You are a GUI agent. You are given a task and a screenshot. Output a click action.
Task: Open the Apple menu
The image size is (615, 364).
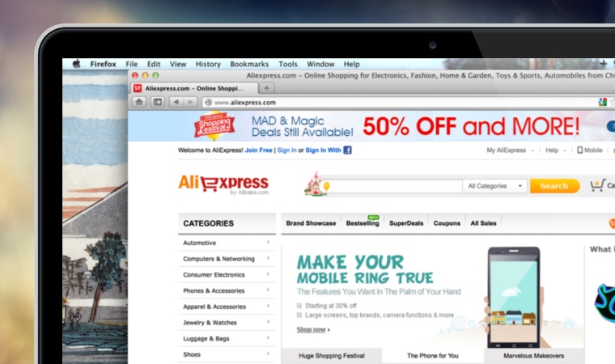(x=77, y=64)
